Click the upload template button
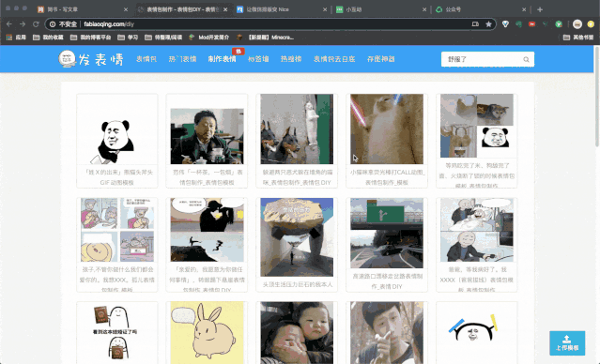The height and width of the screenshot is (364, 600). 567,343
